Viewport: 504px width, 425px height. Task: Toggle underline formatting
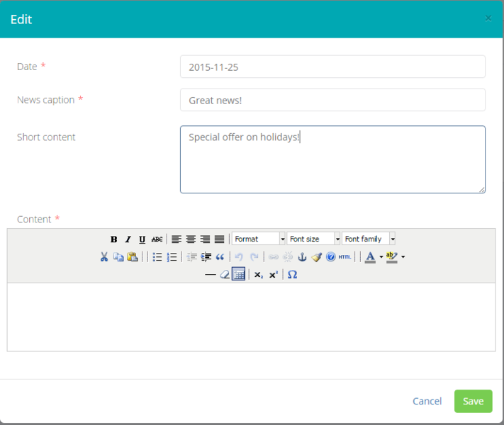pyautogui.click(x=142, y=239)
